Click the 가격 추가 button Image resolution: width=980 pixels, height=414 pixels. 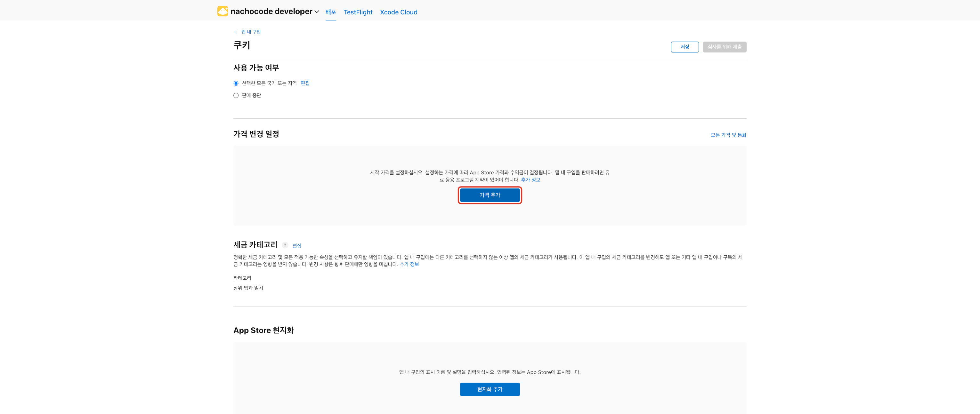pyautogui.click(x=490, y=195)
